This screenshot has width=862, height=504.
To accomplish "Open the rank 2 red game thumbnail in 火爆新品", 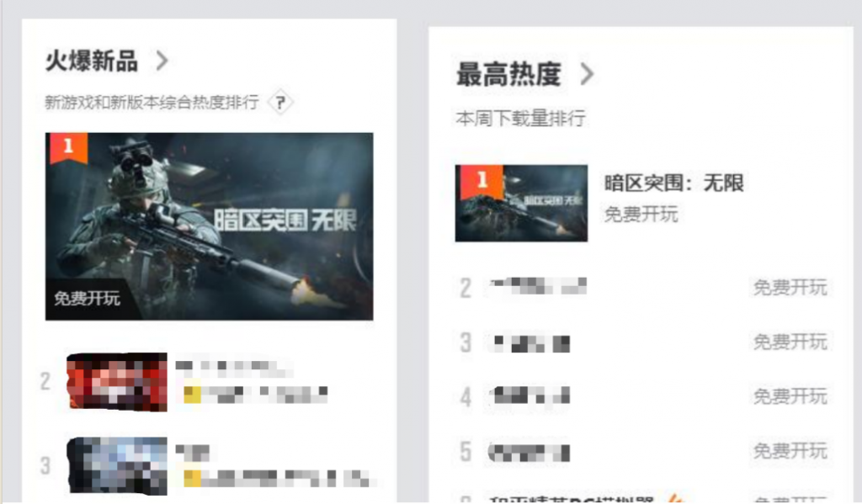I will 116,382.
